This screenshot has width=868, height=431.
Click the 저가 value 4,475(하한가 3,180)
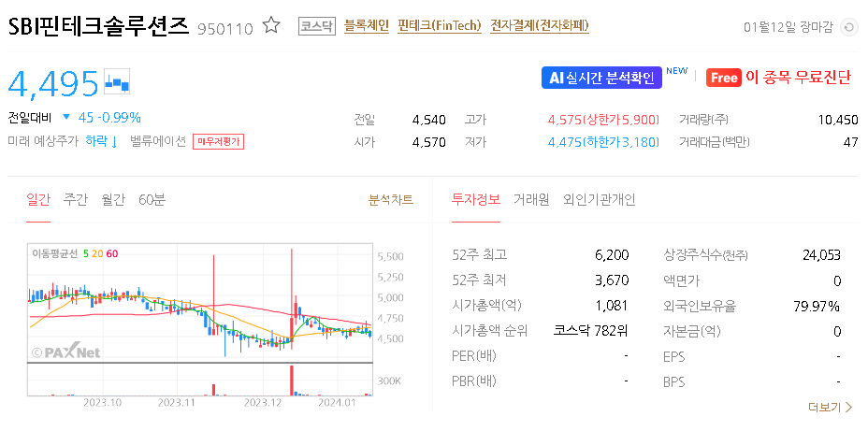pos(603,142)
